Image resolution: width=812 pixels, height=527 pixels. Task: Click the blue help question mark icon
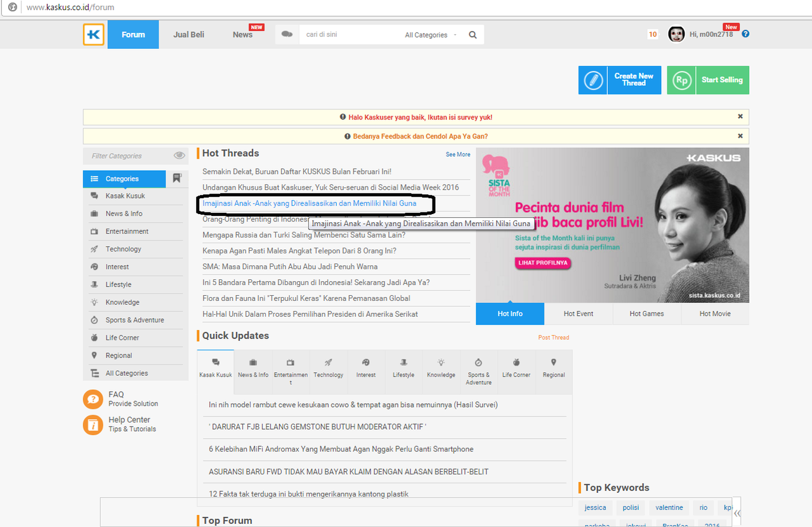click(x=745, y=34)
